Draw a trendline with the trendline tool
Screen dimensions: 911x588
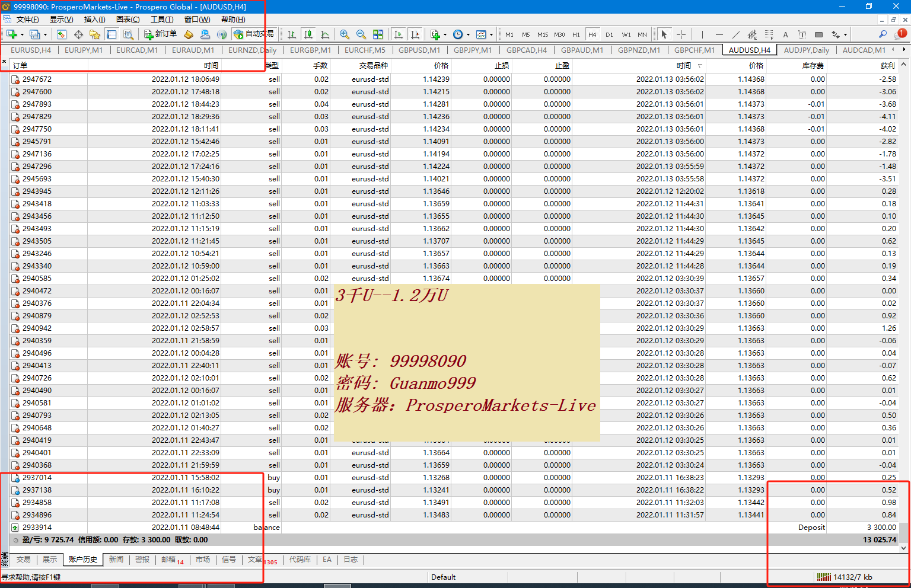pyautogui.click(x=735, y=34)
